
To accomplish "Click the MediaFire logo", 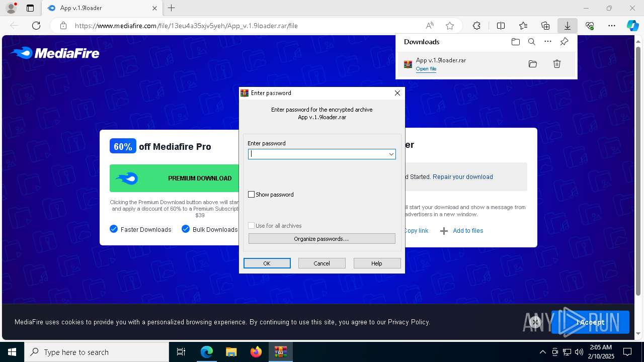I will tap(55, 53).
